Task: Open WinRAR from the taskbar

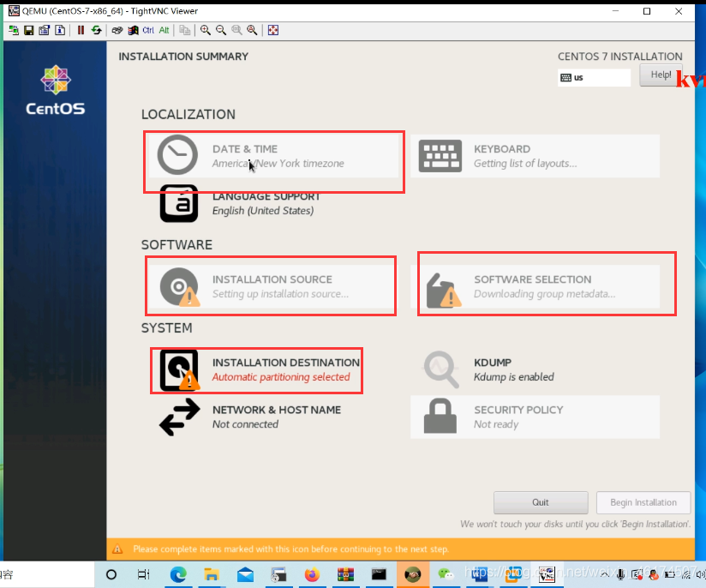Action: [x=345, y=574]
